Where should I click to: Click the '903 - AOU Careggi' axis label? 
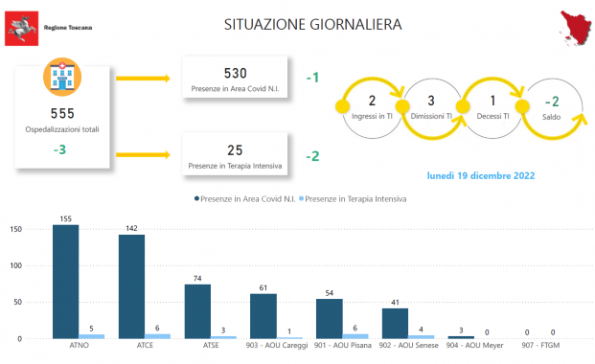(277, 346)
